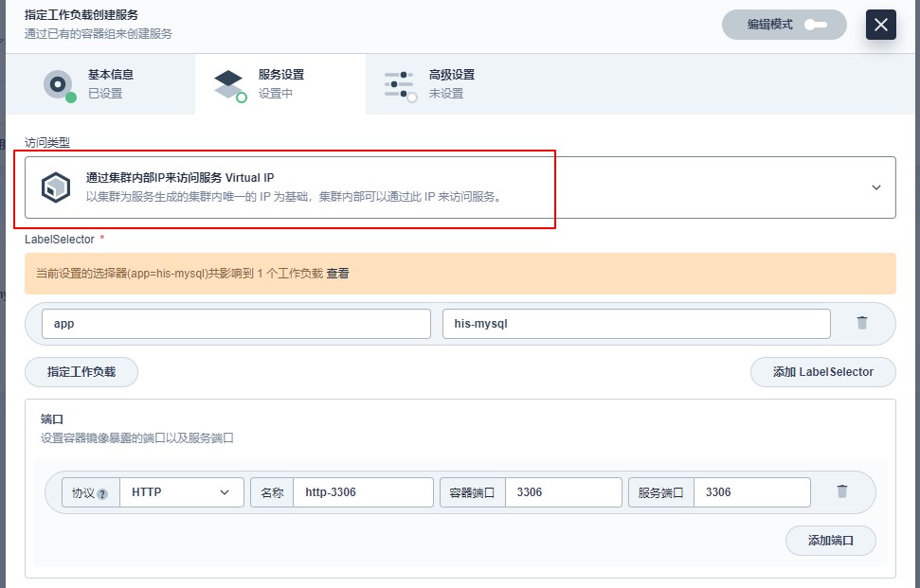Click the his-mysql label value field
This screenshot has width=920, height=588.
(636, 324)
